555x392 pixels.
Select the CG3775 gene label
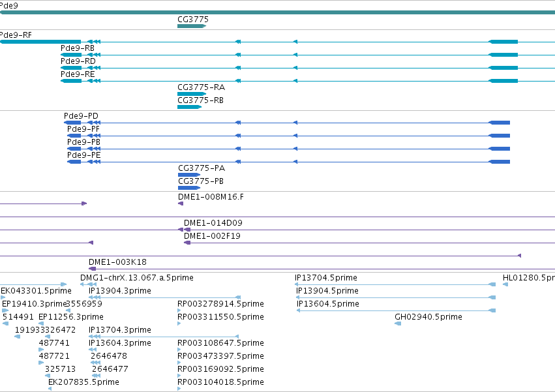click(x=193, y=19)
